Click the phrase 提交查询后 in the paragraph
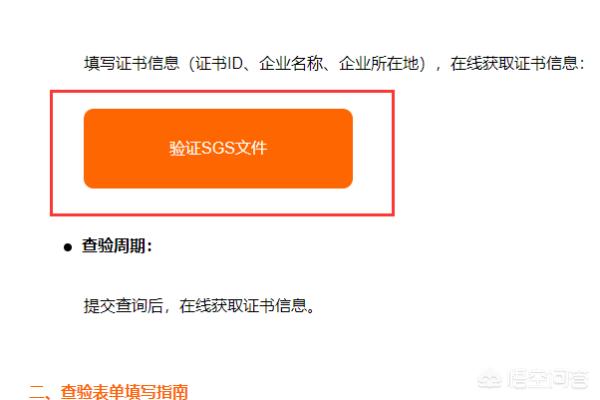This screenshot has width=600, height=400. 123,306
